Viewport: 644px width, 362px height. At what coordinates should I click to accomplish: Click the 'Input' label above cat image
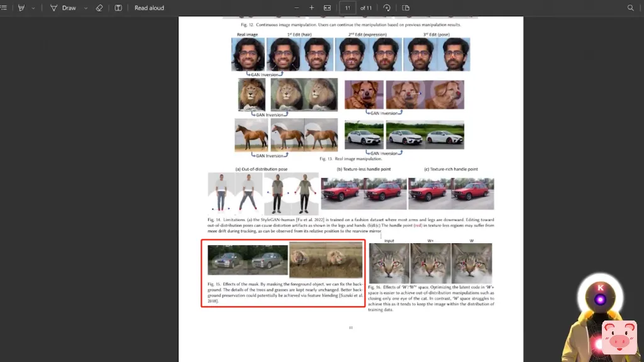click(389, 241)
